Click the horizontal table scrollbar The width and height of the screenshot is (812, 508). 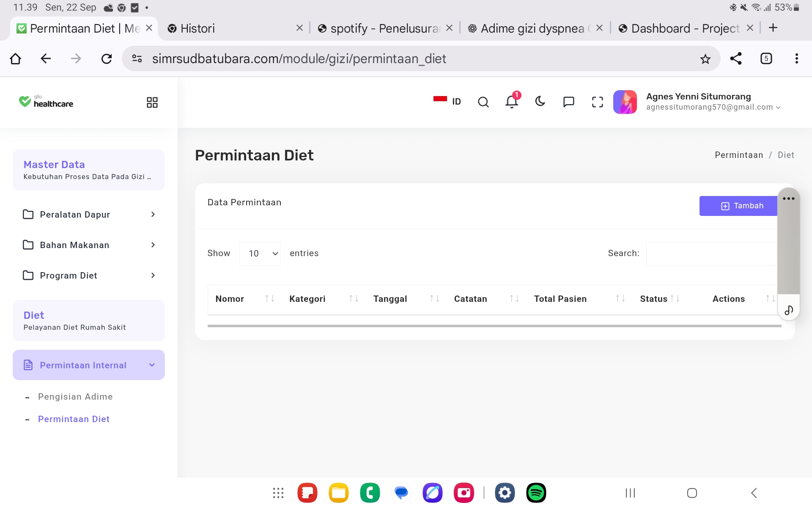coord(494,326)
